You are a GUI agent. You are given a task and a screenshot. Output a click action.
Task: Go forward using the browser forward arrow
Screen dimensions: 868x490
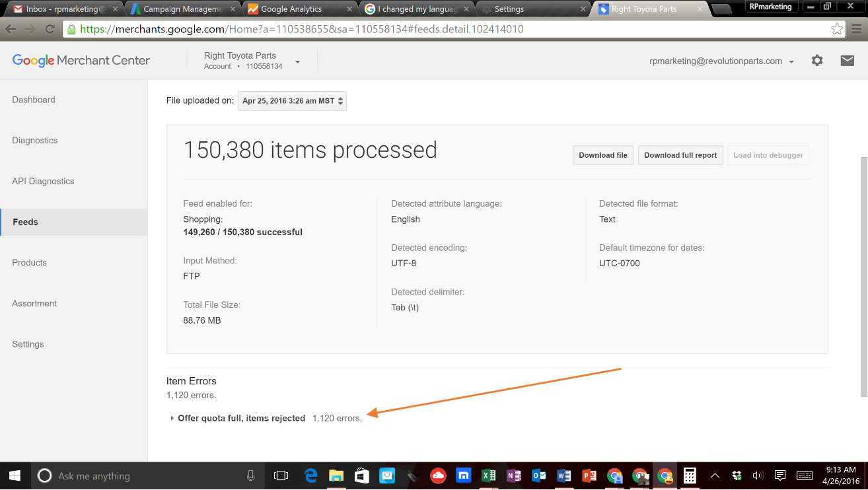pos(30,29)
